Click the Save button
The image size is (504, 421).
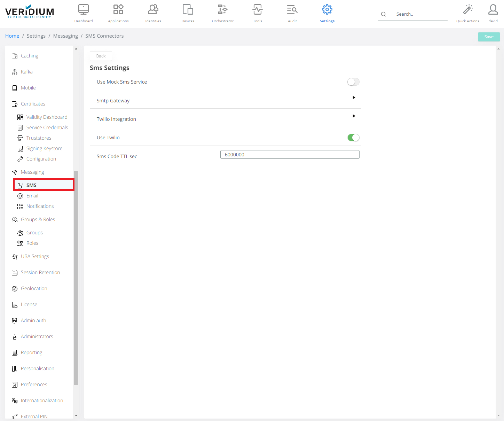point(489,37)
